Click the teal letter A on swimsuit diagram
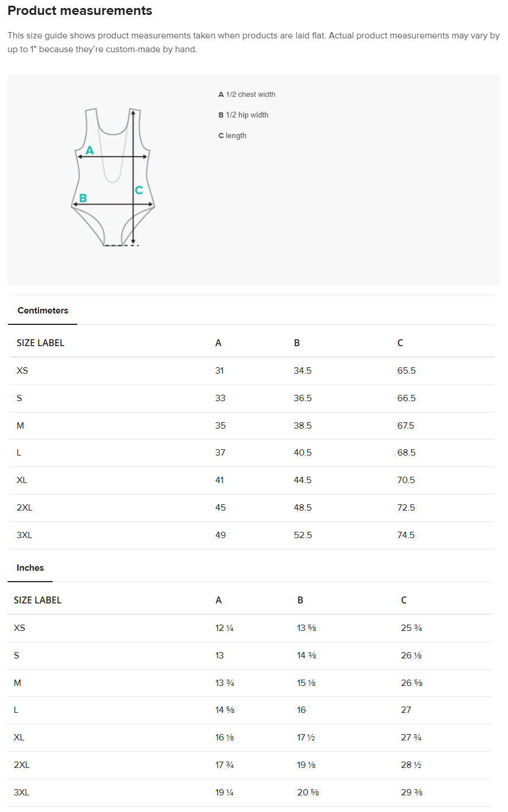 pos(89,151)
